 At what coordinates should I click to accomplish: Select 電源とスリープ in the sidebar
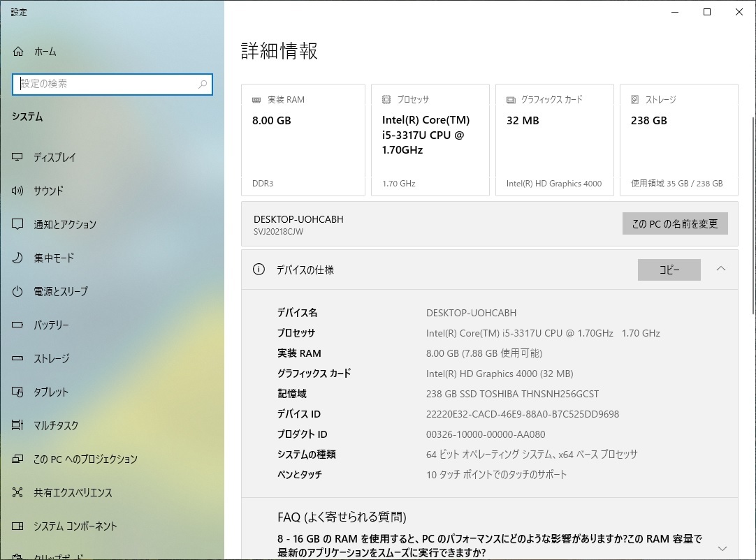pyautogui.click(x=112, y=291)
